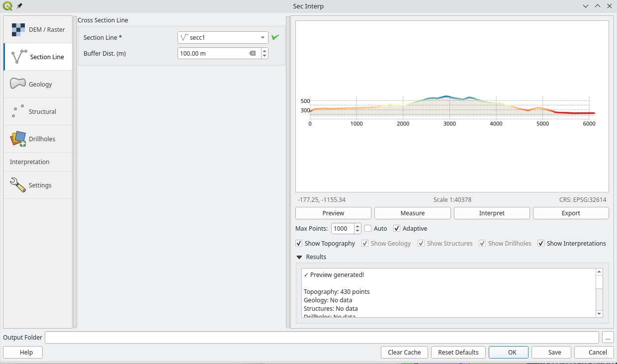
Task: Open the Structural points icon
Action: [18, 111]
